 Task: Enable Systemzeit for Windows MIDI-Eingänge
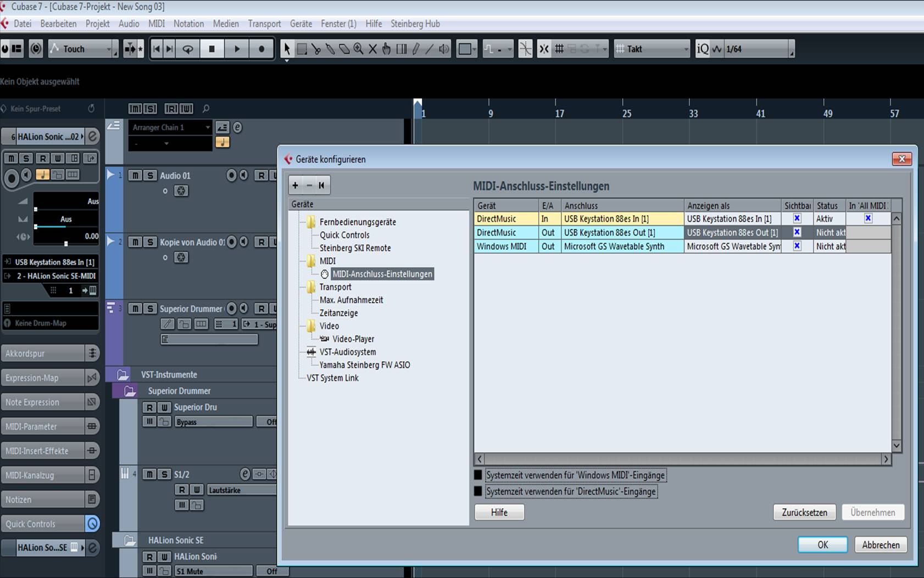click(x=478, y=475)
